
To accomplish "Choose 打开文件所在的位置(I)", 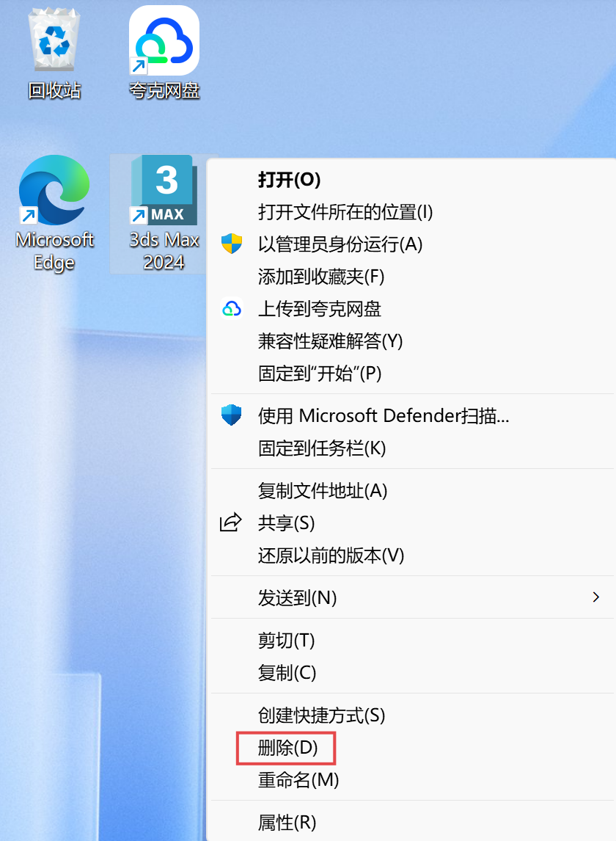I will click(345, 212).
